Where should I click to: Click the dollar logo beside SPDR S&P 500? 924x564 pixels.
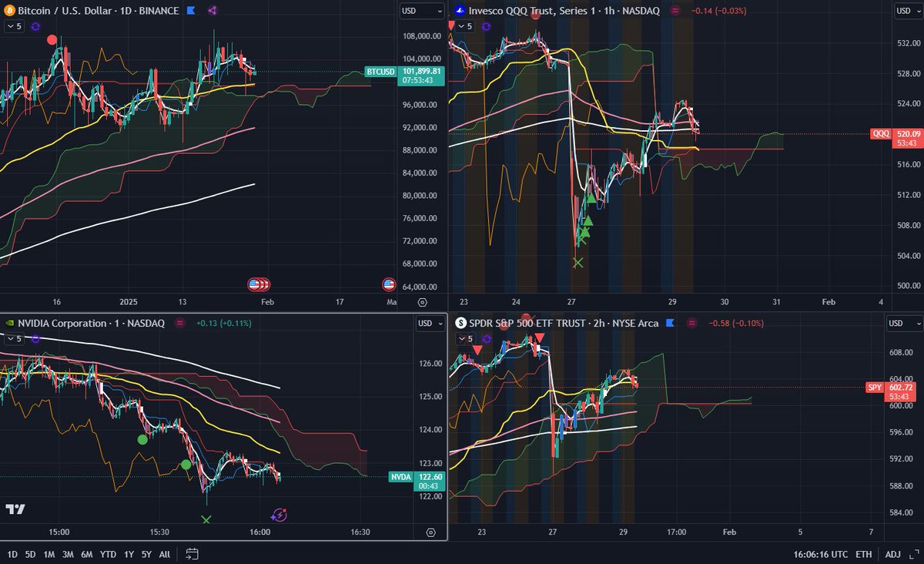(x=460, y=324)
